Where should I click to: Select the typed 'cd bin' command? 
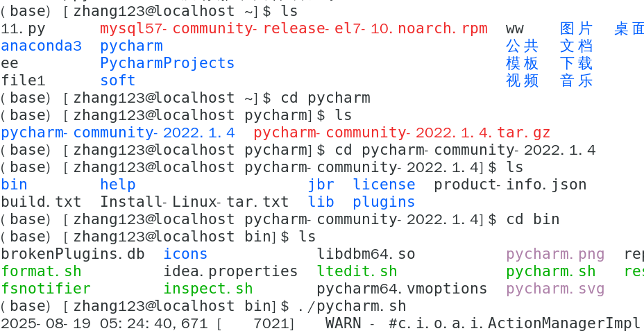pyautogui.click(x=533, y=219)
